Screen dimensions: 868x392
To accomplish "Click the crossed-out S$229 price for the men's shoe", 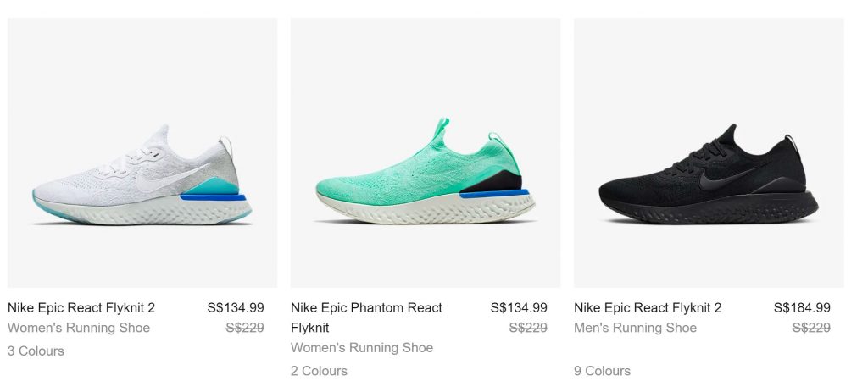I will [810, 329].
